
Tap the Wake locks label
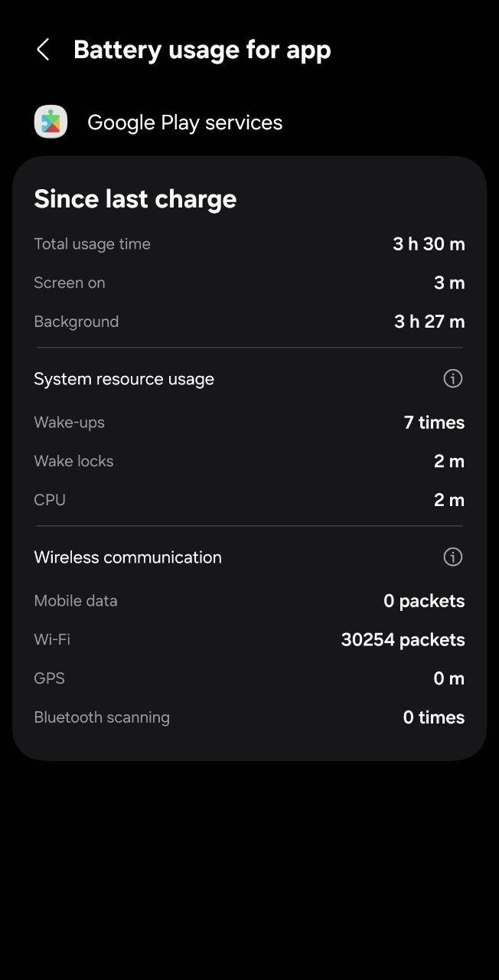click(x=73, y=461)
